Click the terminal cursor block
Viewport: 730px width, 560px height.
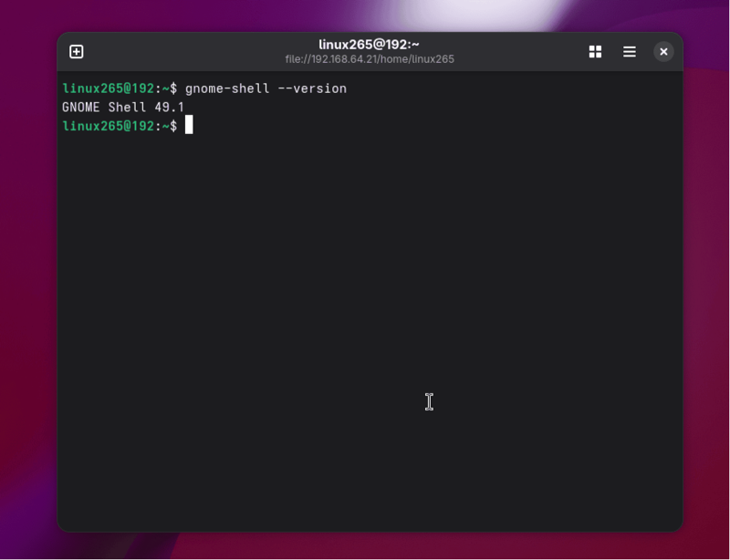pyautogui.click(x=189, y=125)
